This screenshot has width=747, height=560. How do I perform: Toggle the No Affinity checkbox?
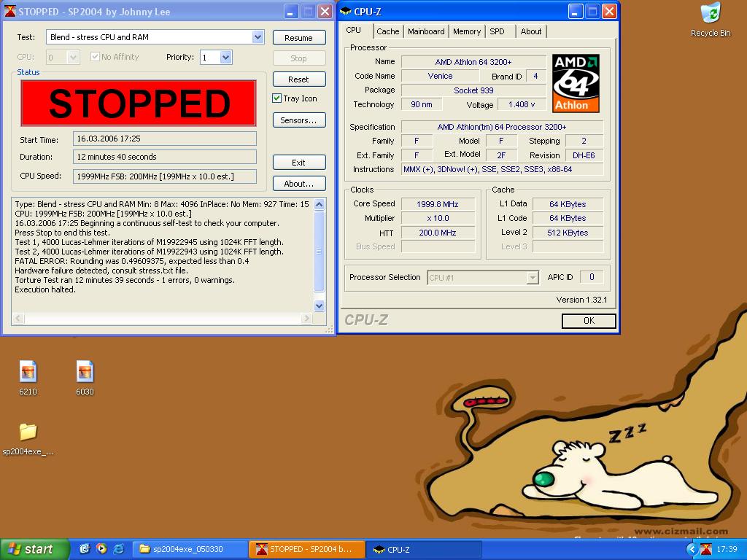coord(95,57)
